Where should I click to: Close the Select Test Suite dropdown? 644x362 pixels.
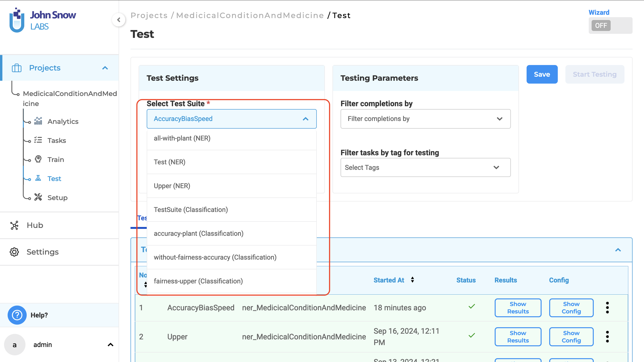[306, 119]
